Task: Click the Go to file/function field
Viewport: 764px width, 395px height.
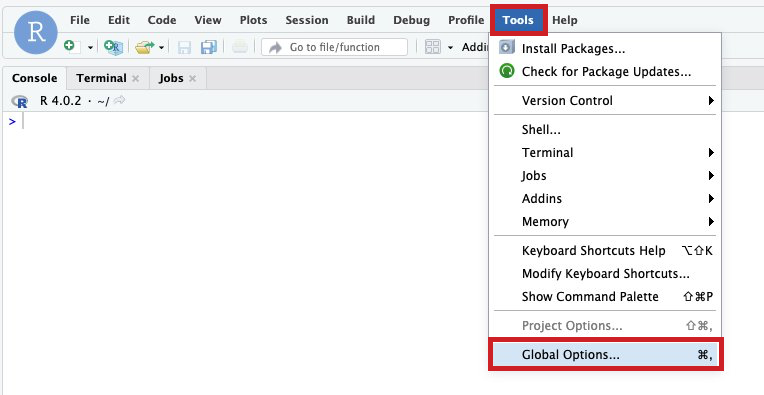Action: point(334,47)
